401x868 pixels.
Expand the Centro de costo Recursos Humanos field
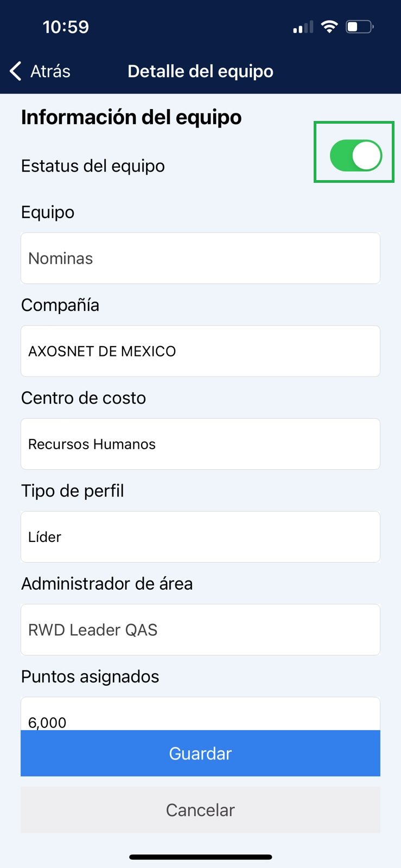coord(200,444)
